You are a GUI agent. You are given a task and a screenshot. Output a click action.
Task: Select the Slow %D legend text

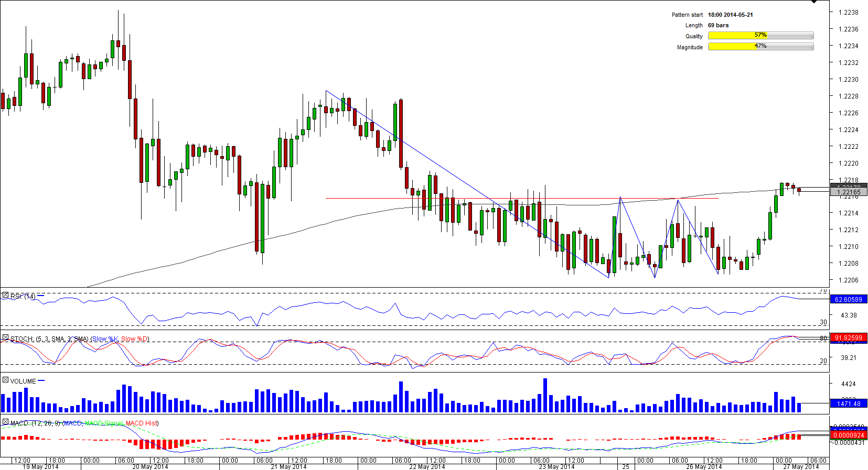(135, 339)
